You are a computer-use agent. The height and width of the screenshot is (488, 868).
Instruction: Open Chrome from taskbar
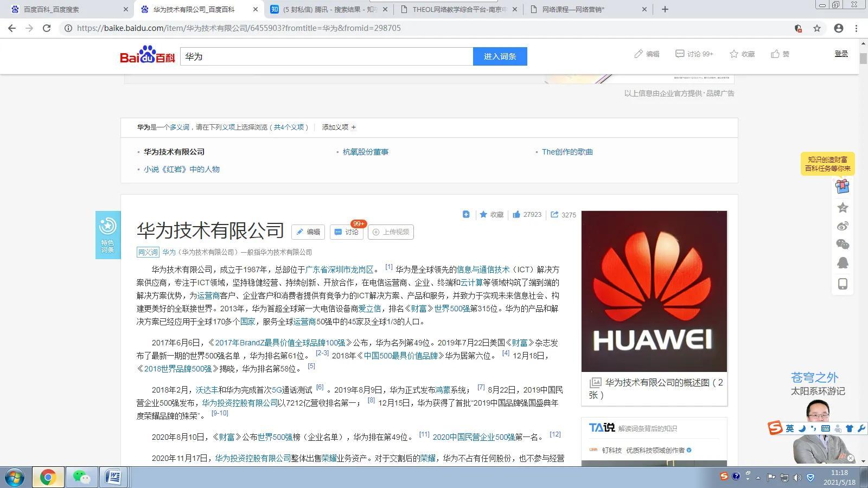click(48, 478)
